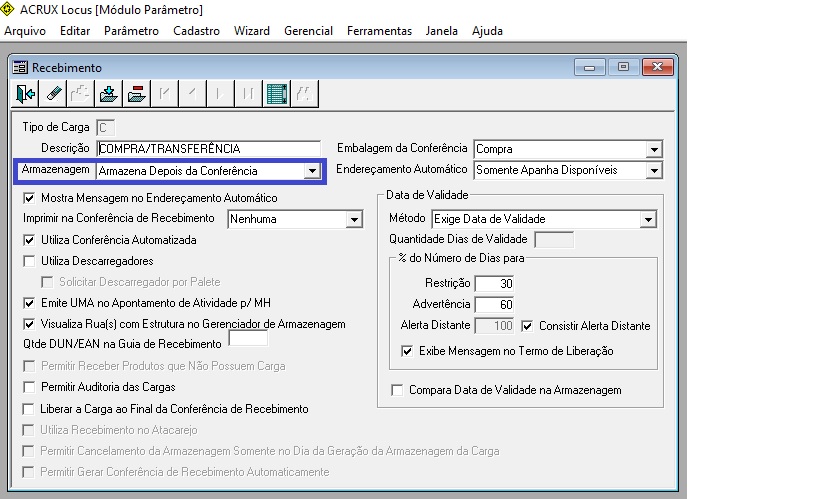Check Permitir Receber Produtos que Não Possuem Carga
Image resolution: width=819 pixels, height=499 pixels.
(29, 366)
